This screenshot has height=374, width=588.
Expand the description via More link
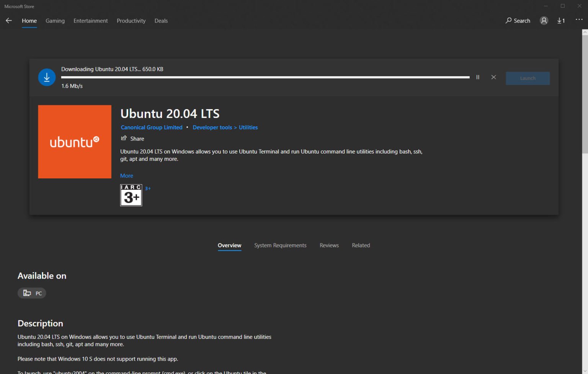click(127, 175)
